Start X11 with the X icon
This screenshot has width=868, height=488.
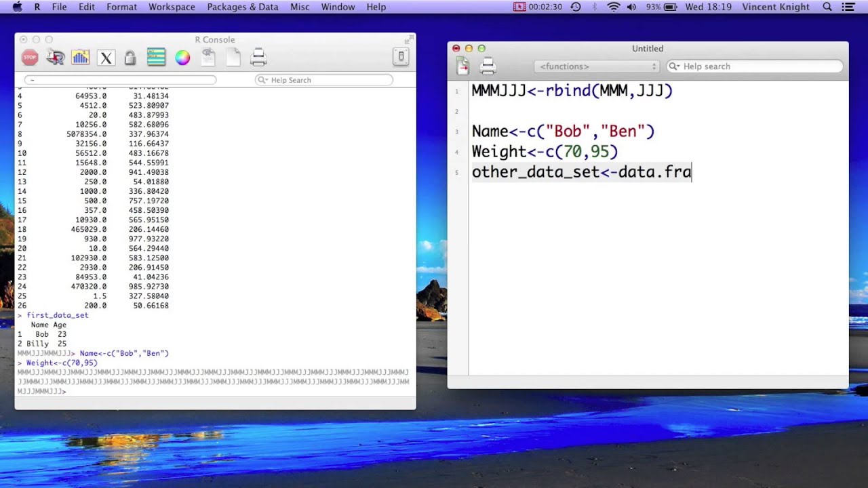click(106, 58)
